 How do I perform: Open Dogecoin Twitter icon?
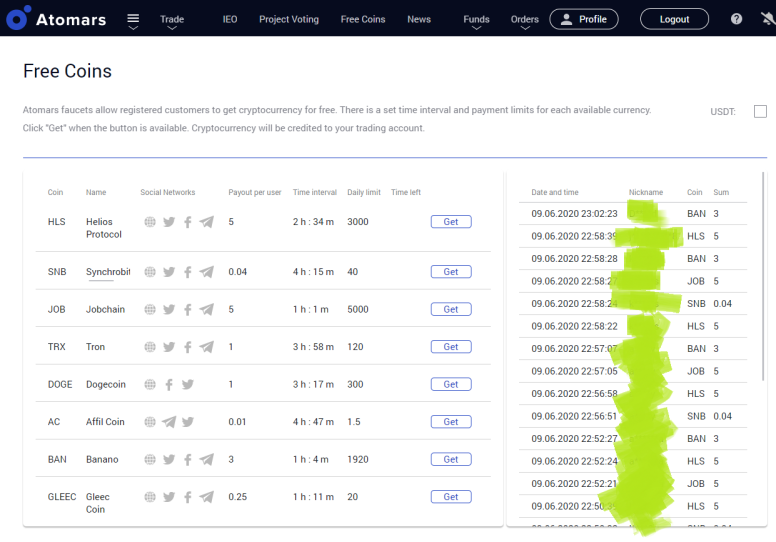(x=188, y=384)
